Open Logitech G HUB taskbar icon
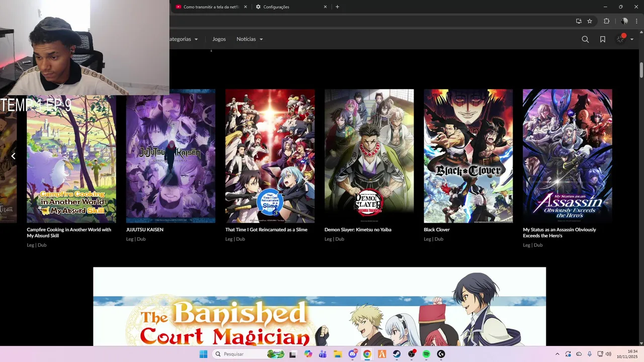 tap(441, 354)
